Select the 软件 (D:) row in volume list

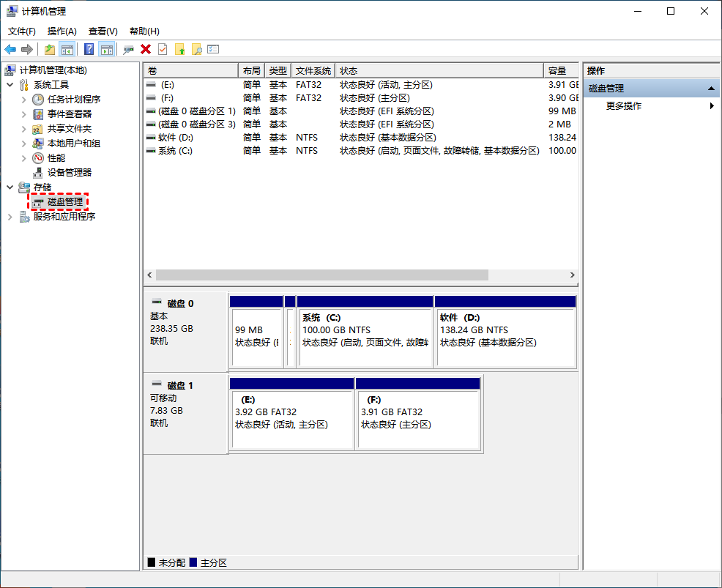click(361, 137)
